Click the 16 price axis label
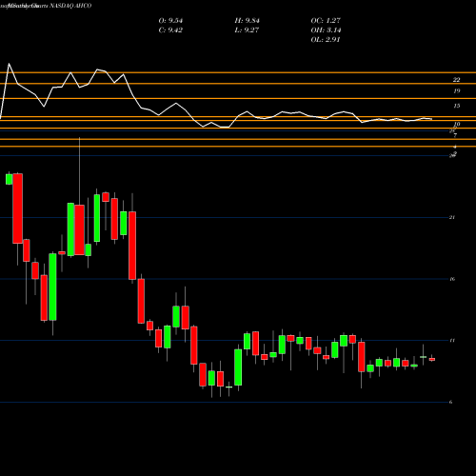 pos(452,279)
